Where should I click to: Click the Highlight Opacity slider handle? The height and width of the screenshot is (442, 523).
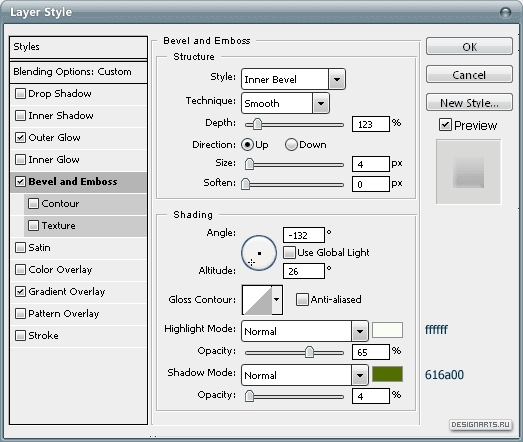(310, 352)
